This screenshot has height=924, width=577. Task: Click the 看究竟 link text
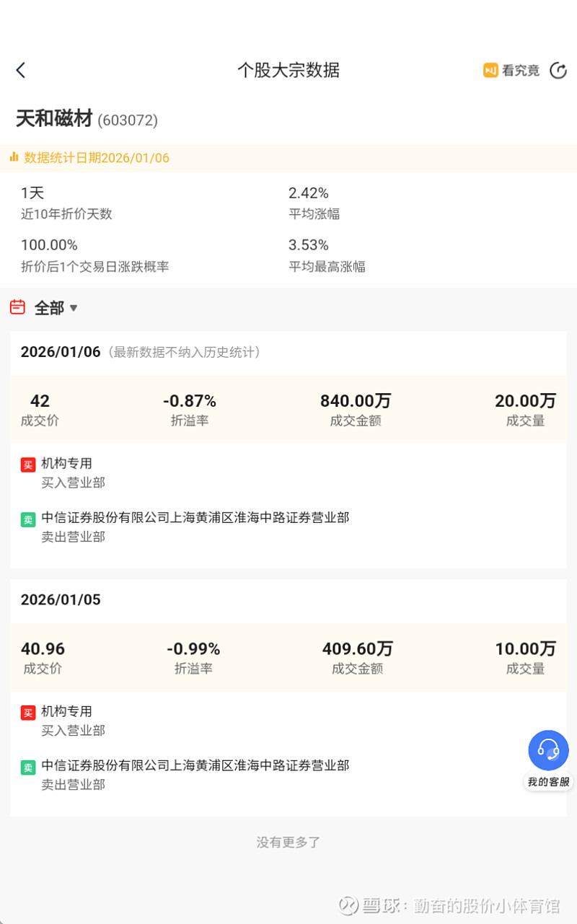(x=521, y=70)
